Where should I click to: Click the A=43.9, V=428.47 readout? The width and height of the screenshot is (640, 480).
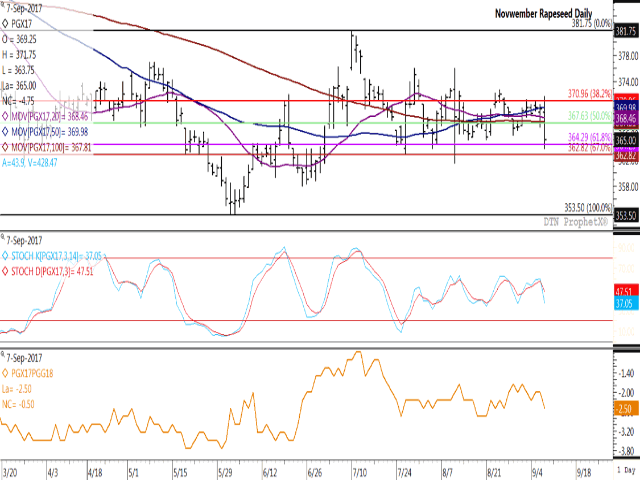point(29,163)
